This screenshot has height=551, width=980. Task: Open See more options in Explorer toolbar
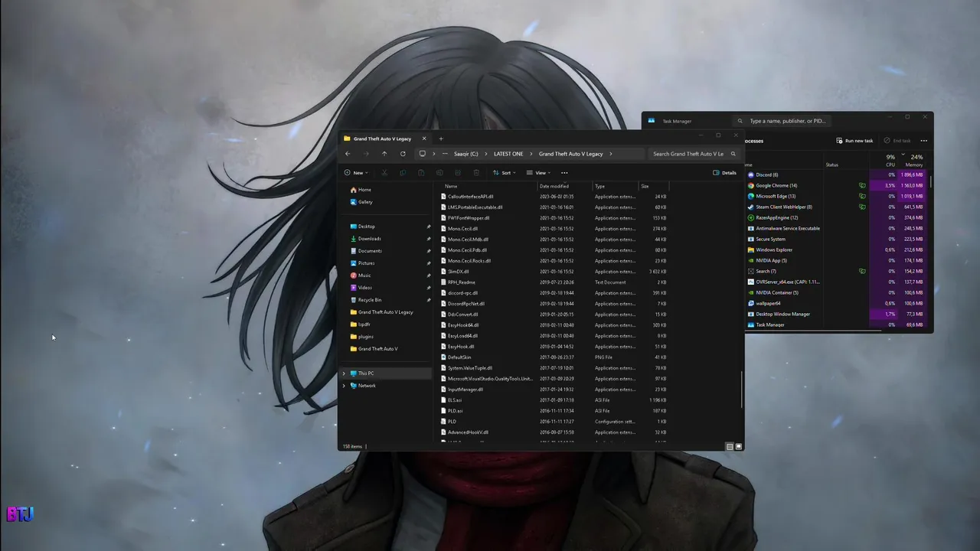pyautogui.click(x=564, y=173)
